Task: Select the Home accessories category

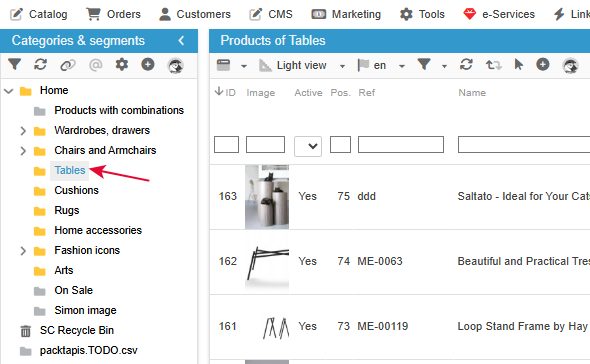Action: pyautogui.click(x=98, y=230)
